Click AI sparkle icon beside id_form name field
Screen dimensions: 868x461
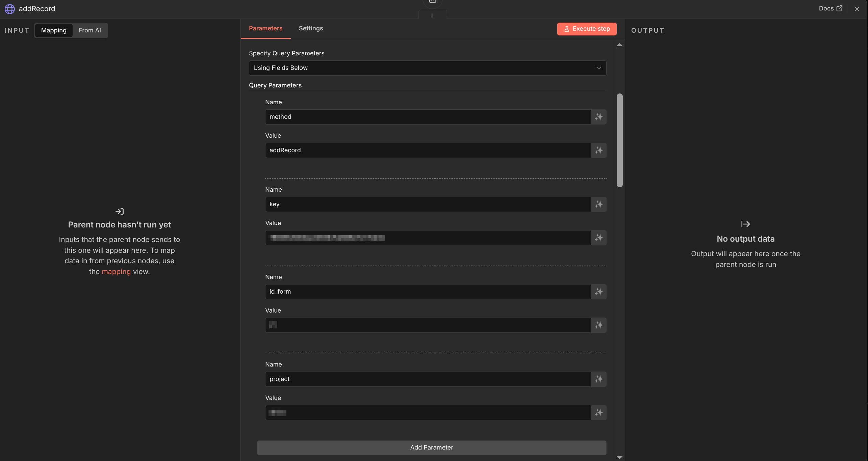coord(598,292)
